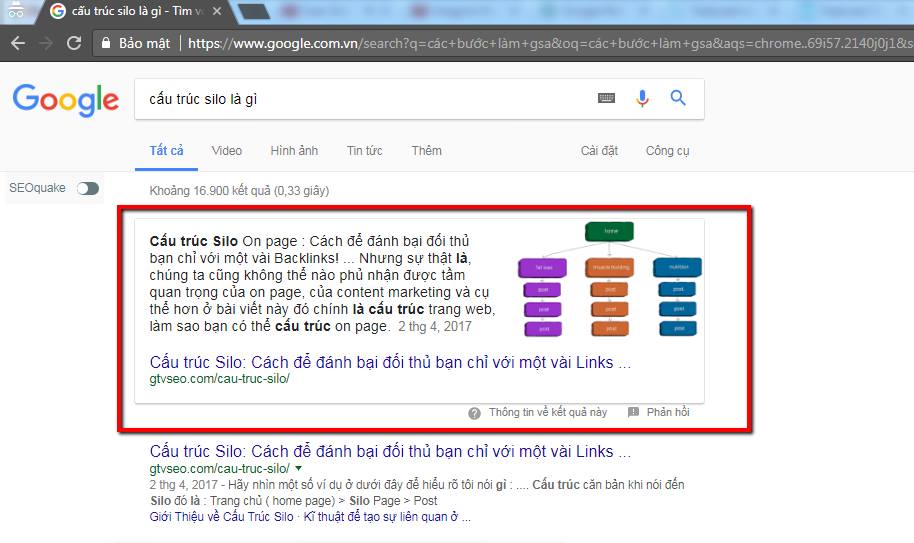Open second result title Cấu trúc Silo link

click(x=390, y=452)
